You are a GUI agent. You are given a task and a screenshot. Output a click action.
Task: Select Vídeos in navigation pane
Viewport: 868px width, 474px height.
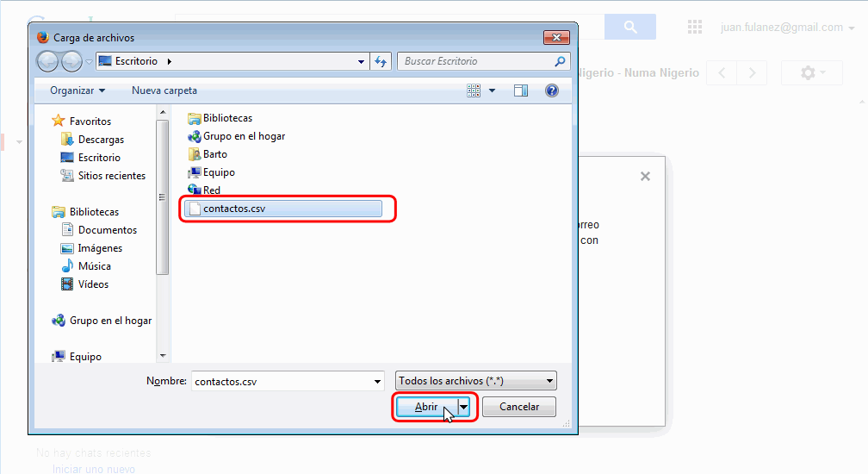click(84, 284)
